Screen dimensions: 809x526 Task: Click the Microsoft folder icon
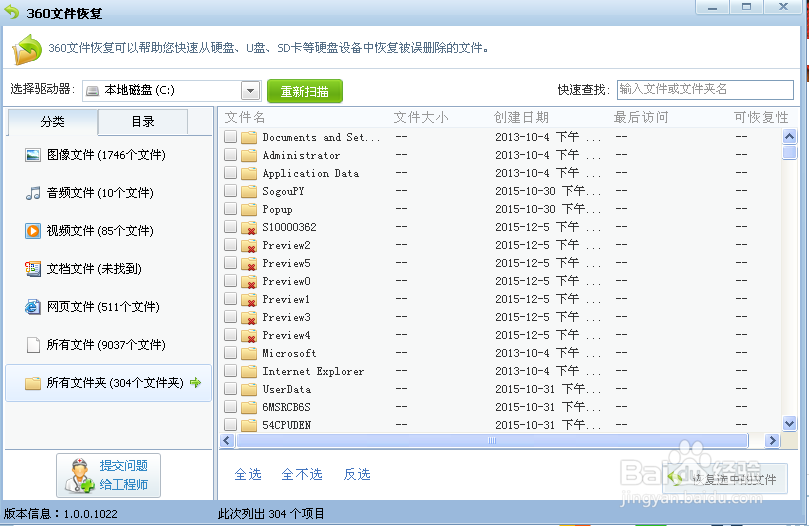click(249, 354)
